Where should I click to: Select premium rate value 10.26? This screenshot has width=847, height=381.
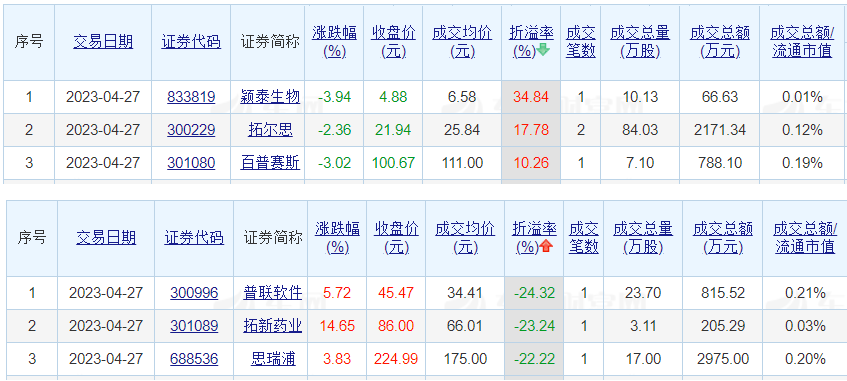point(532,163)
